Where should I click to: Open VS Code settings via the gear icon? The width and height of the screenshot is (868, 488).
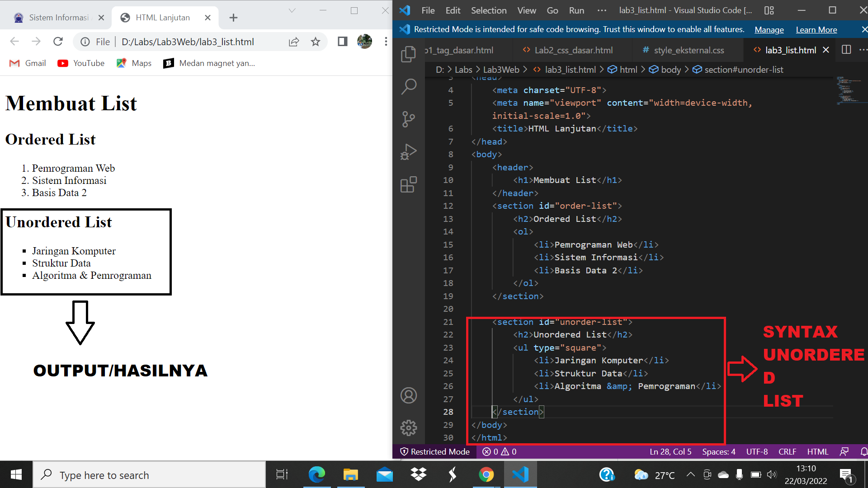click(409, 428)
